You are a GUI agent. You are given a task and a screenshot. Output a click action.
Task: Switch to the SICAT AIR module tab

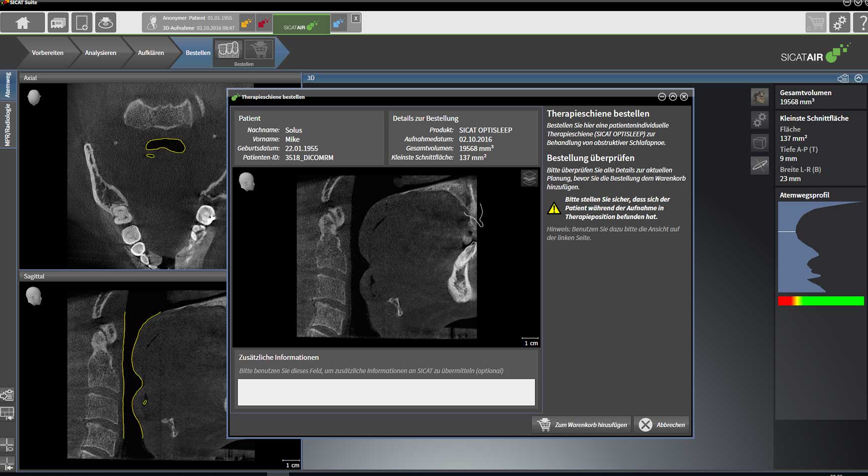point(301,25)
